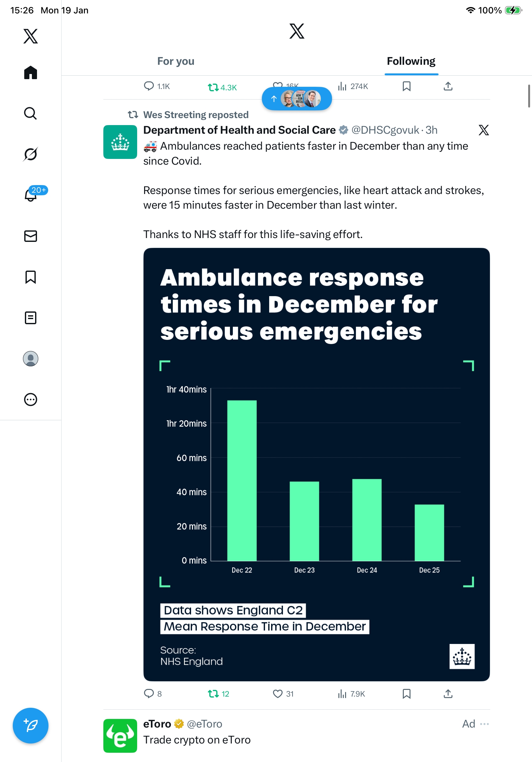Open the Search icon in sidebar
Screen dimensions: 532x762
coord(31,114)
